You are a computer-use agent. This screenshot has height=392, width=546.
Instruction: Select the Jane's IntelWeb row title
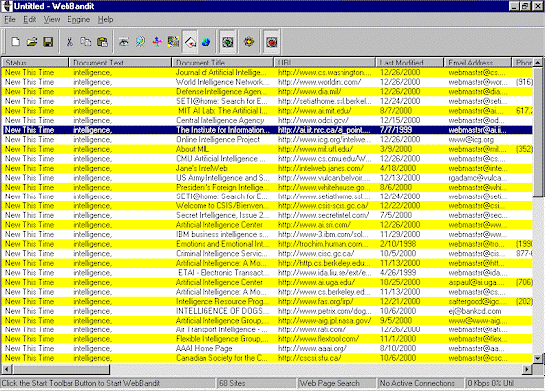coord(202,168)
